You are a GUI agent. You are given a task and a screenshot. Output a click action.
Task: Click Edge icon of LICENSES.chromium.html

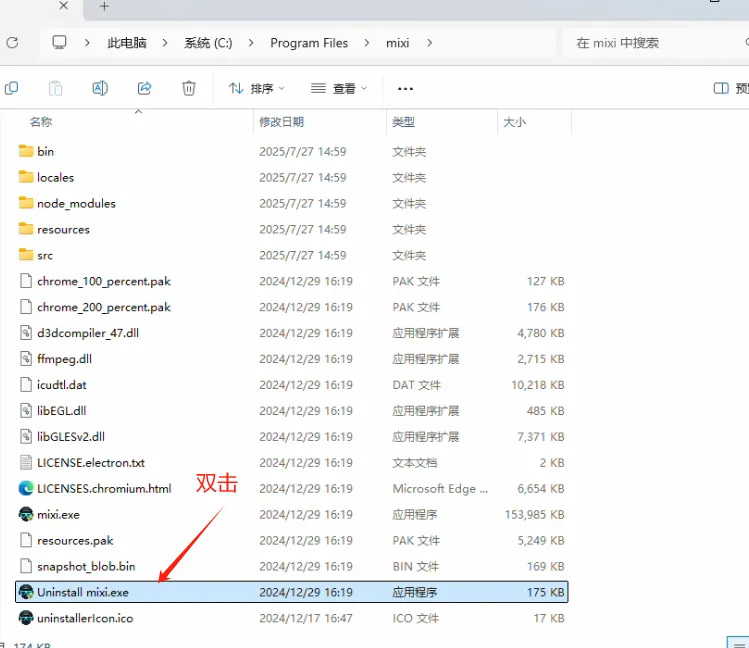click(26, 489)
